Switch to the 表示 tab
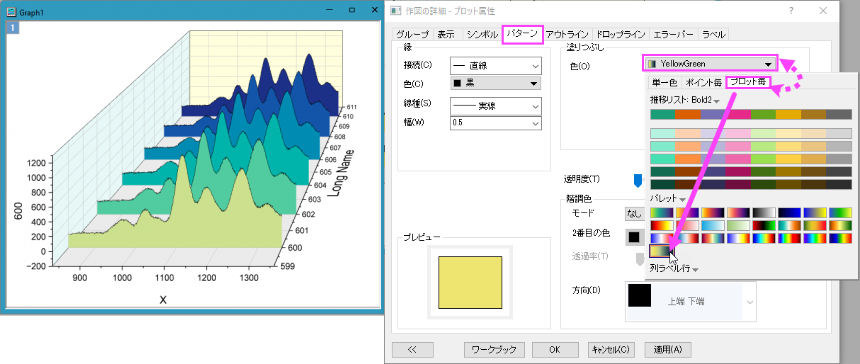 pyautogui.click(x=447, y=35)
